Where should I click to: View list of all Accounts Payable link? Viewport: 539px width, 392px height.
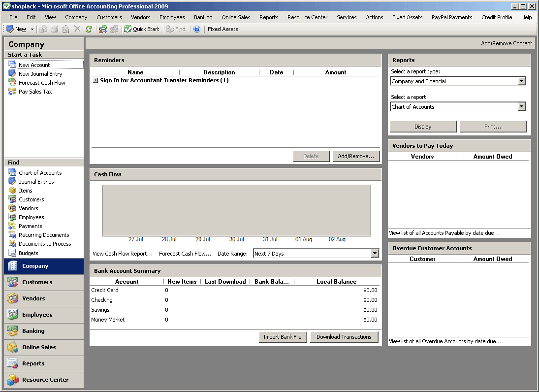(x=444, y=233)
